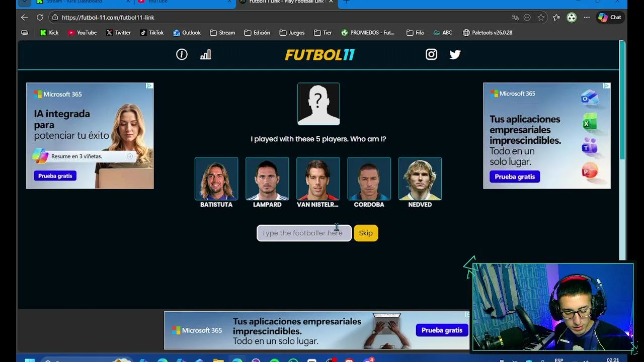Image resolution: width=644 pixels, height=362 pixels.
Task: Click the yellow Skip button
Action: pyautogui.click(x=366, y=233)
